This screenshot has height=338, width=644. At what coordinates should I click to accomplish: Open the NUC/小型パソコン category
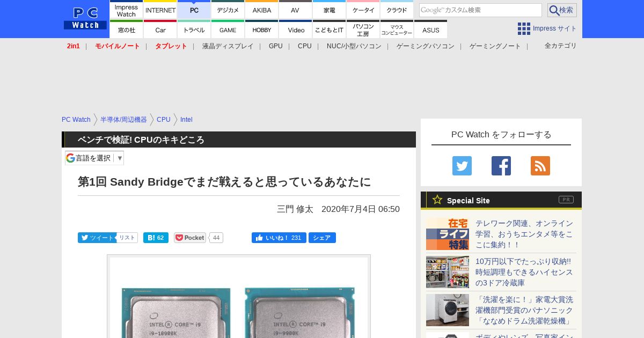coord(354,46)
